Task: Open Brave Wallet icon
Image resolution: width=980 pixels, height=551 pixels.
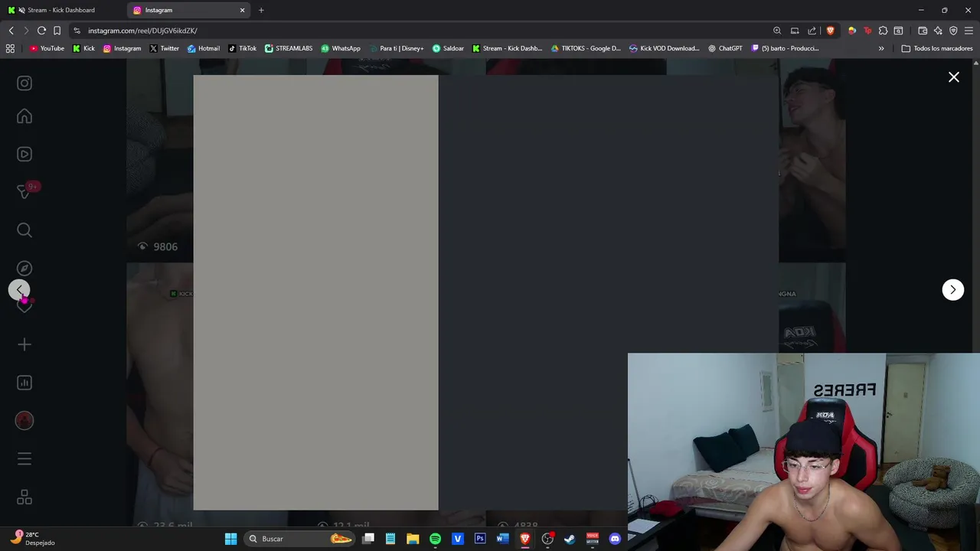Action: point(923,31)
